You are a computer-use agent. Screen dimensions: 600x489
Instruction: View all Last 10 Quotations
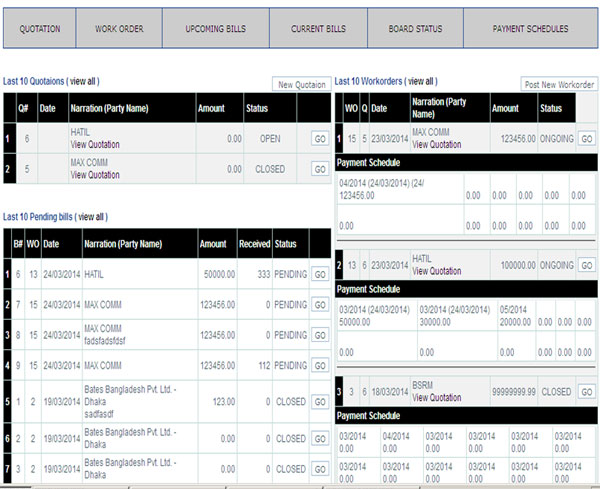83,81
